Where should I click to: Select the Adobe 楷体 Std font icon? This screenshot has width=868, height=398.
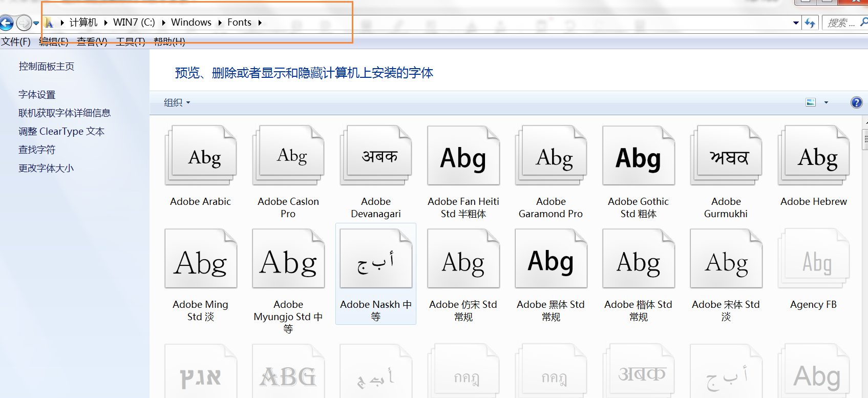tap(639, 259)
